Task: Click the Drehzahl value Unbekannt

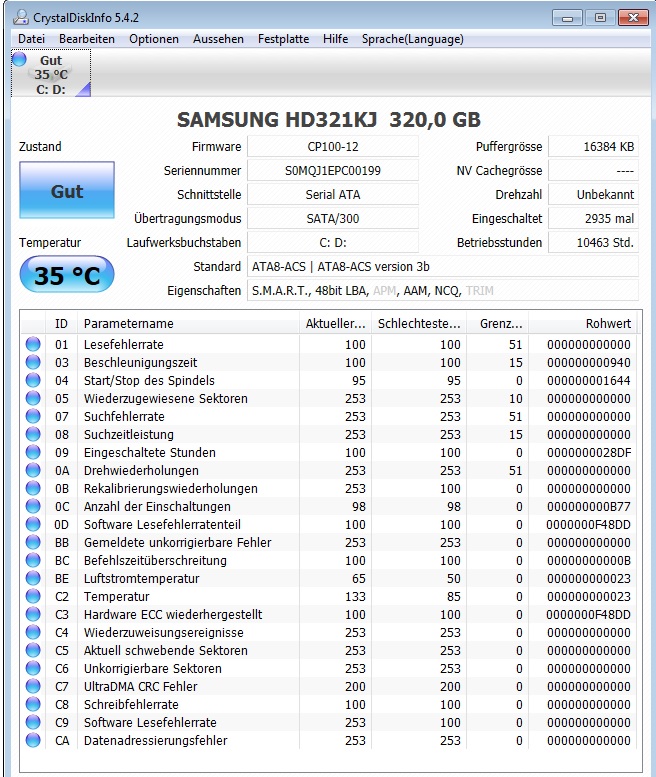Action: click(x=594, y=195)
